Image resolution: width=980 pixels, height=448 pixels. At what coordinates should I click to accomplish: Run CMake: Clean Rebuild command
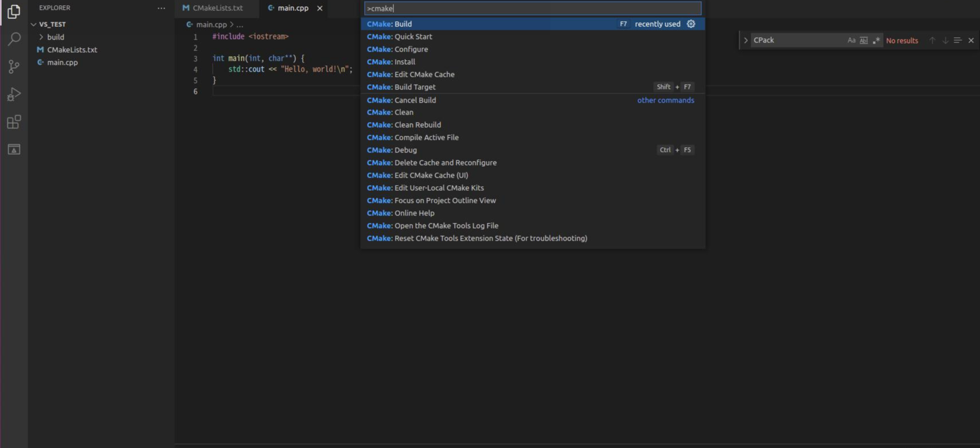(x=533, y=125)
